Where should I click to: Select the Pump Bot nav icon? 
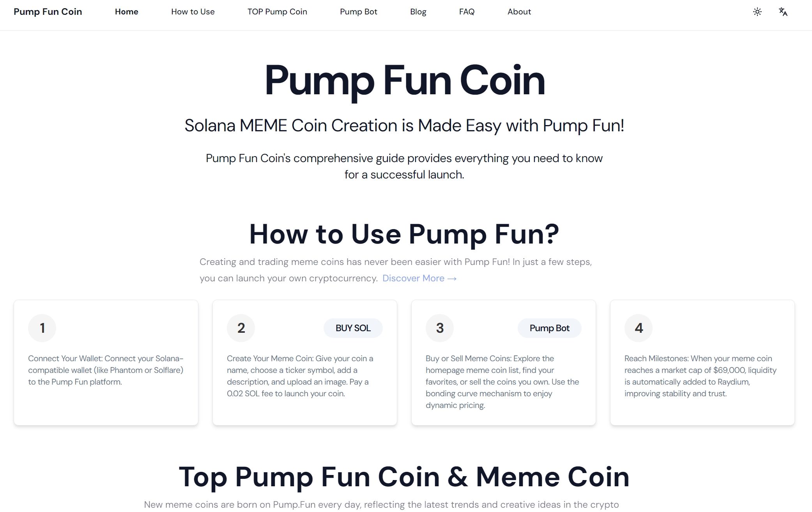[359, 12]
